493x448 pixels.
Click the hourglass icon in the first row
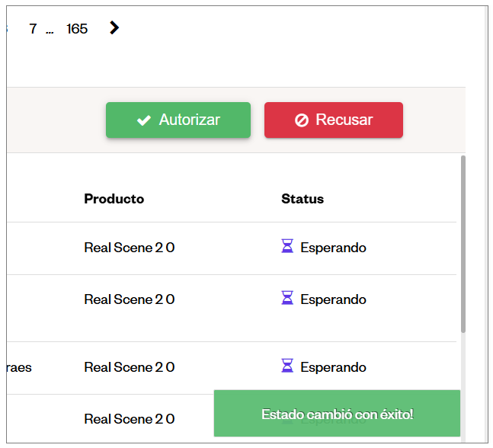(x=287, y=246)
